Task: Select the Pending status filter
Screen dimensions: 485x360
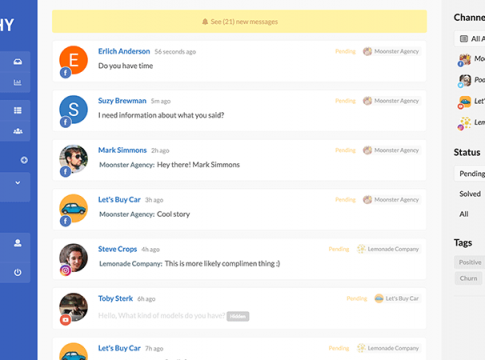Action: click(472, 174)
